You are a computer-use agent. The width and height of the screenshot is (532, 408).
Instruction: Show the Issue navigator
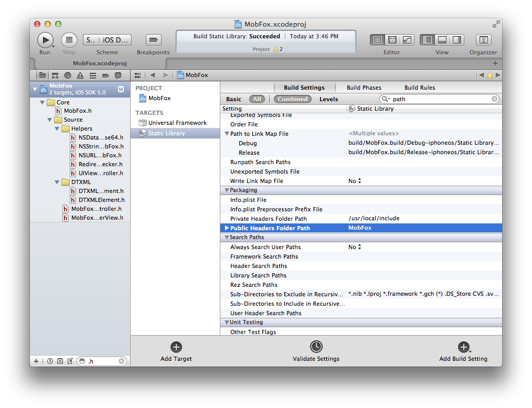point(80,76)
